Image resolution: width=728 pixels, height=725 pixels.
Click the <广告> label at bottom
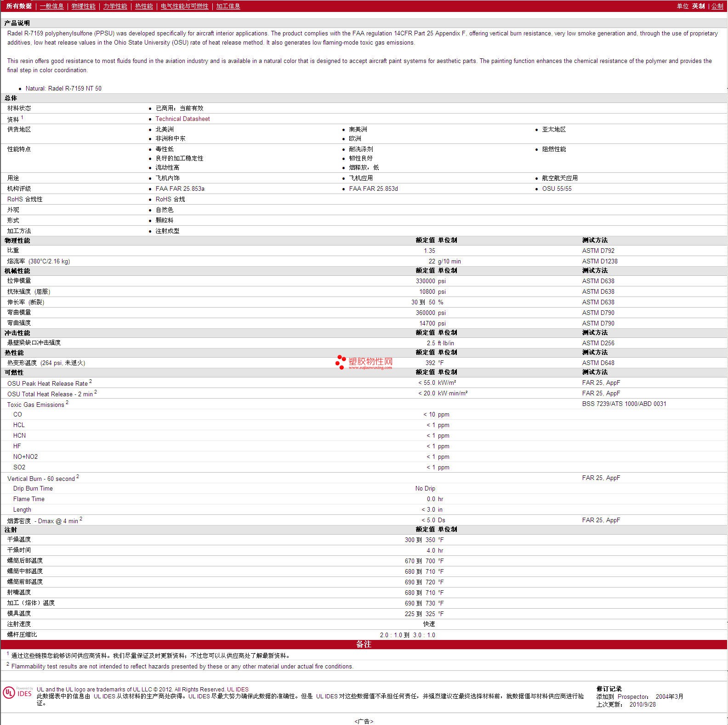pos(364,721)
